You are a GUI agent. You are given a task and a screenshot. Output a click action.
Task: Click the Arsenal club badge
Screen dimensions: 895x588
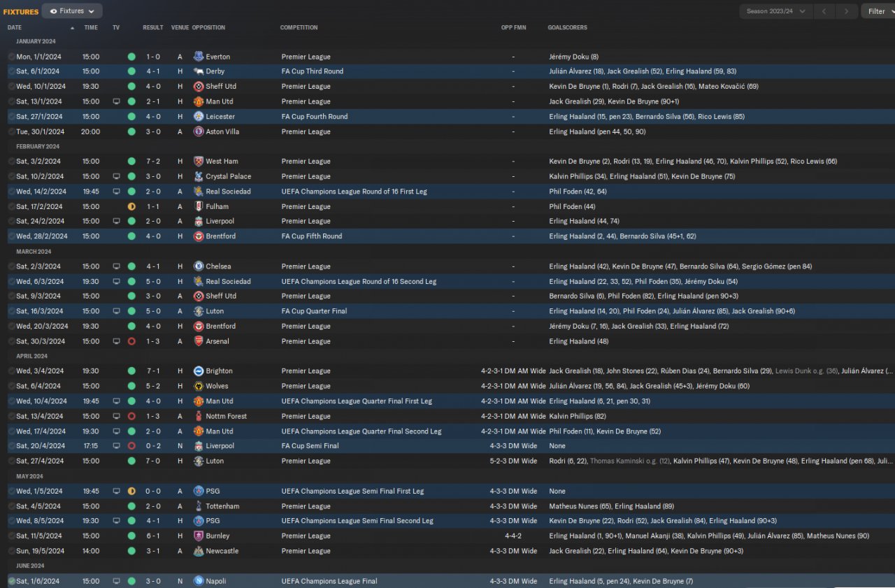coord(199,341)
